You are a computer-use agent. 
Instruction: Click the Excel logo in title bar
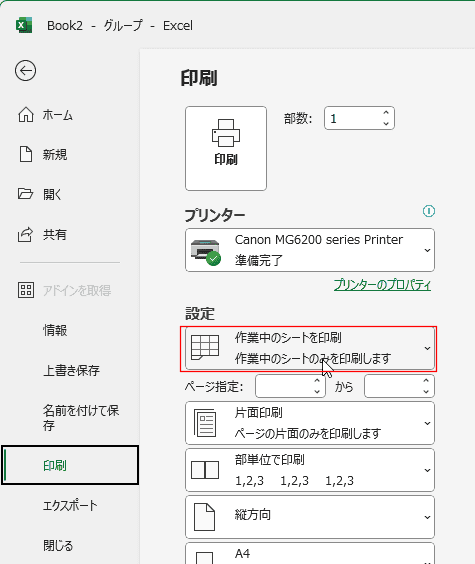24,26
